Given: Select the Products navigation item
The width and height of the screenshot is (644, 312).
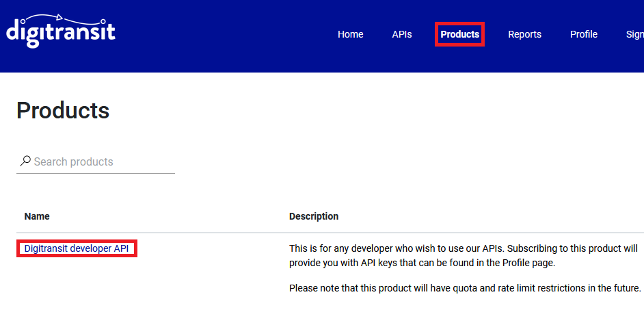Looking at the screenshot, I should pos(459,34).
